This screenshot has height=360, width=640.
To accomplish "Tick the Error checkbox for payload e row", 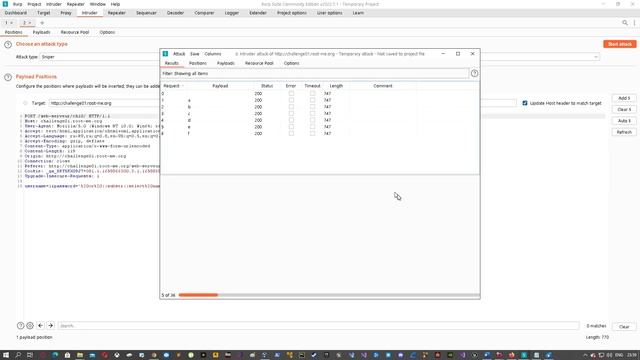I will point(291,127).
